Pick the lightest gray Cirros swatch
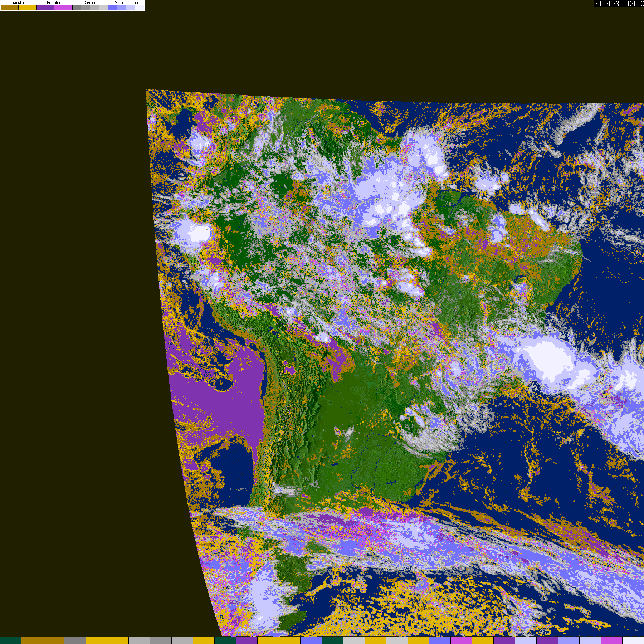644x644 pixels. (103, 7)
